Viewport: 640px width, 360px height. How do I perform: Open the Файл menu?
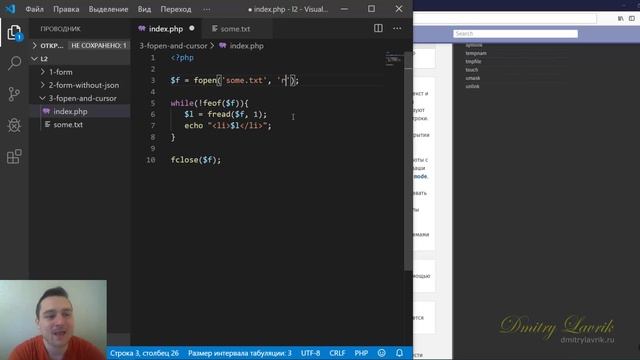(34, 9)
